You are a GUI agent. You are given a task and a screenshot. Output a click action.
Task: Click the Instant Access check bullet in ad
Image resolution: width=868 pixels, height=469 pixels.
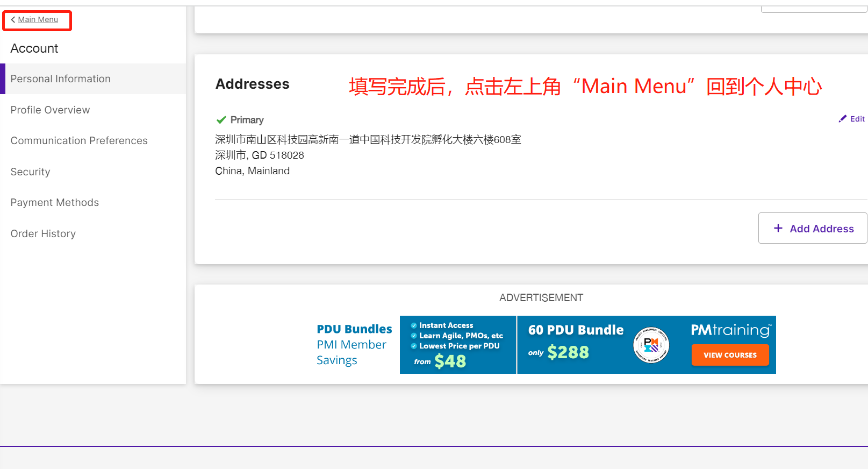coord(414,325)
